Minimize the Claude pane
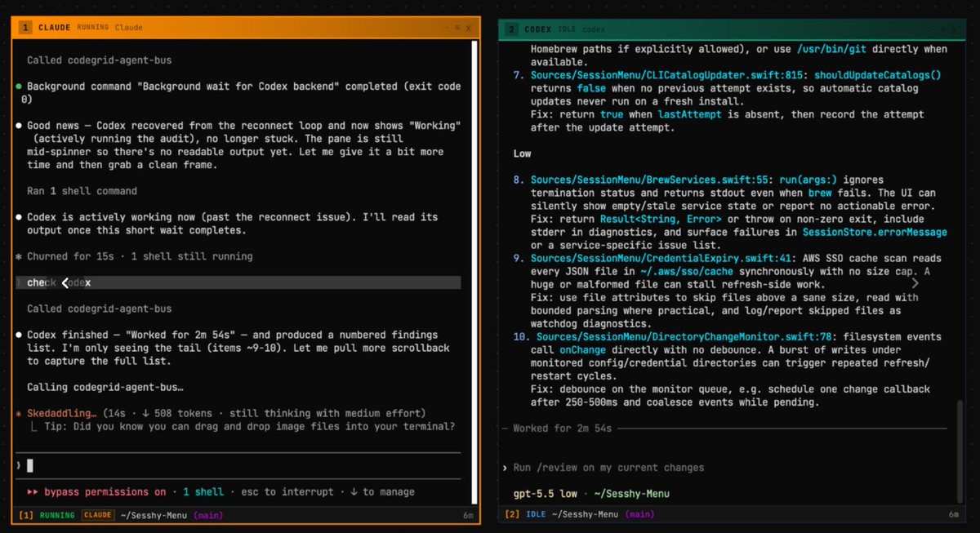The image size is (980, 533). coord(446,27)
